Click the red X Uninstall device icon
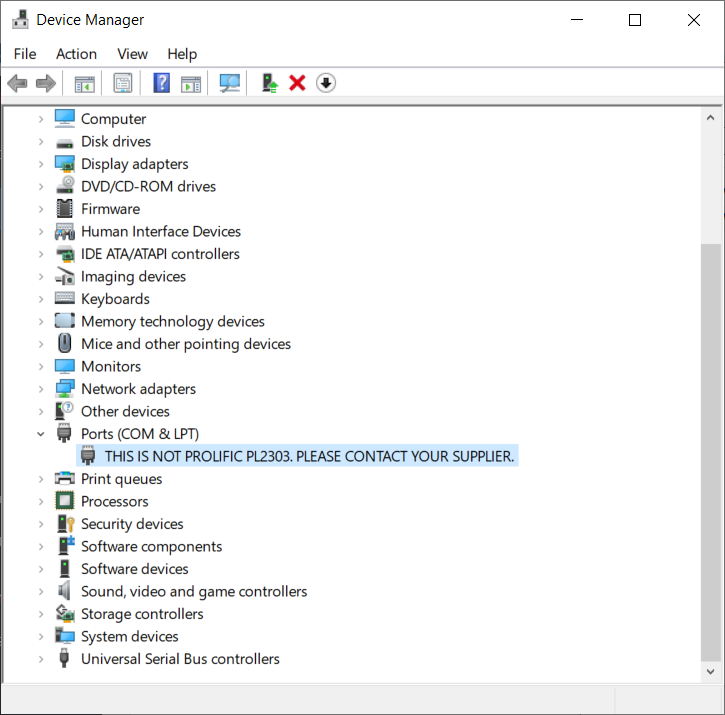 click(297, 83)
